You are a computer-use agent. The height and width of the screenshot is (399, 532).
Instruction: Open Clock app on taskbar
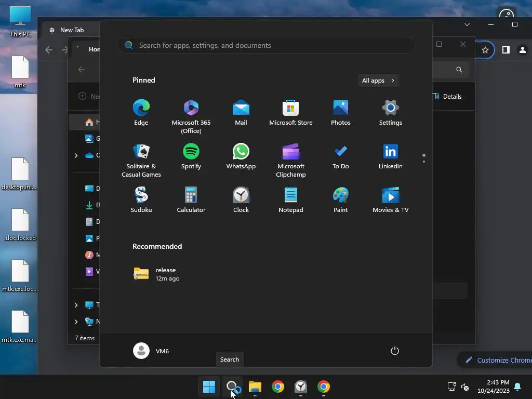[x=301, y=387]
